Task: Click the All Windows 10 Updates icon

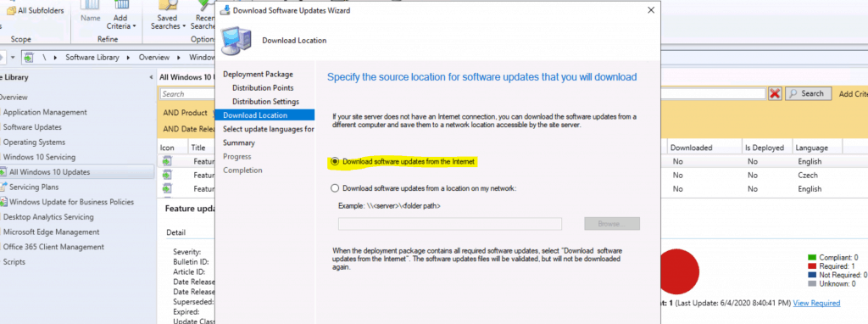Action: (3, 172)
